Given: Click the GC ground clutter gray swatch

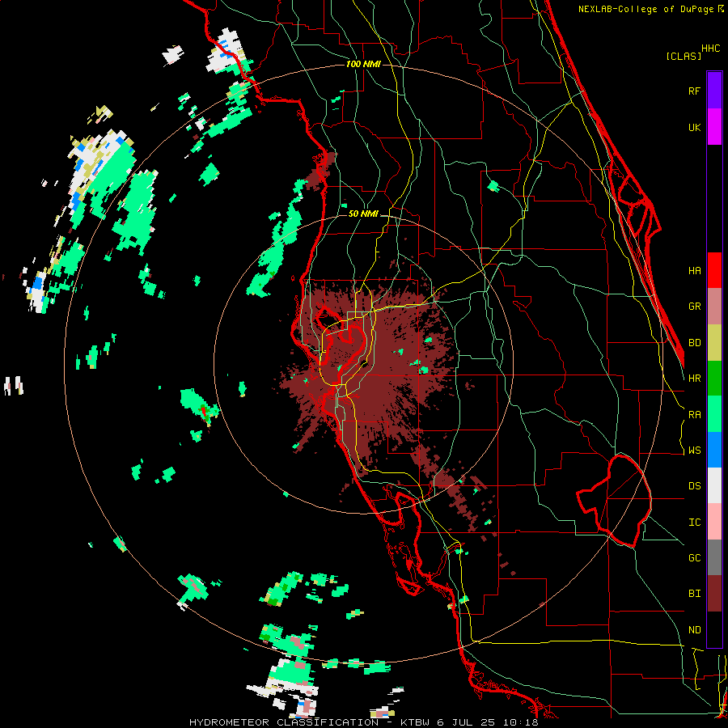Looking at the screenshot, I should point(714,557).
